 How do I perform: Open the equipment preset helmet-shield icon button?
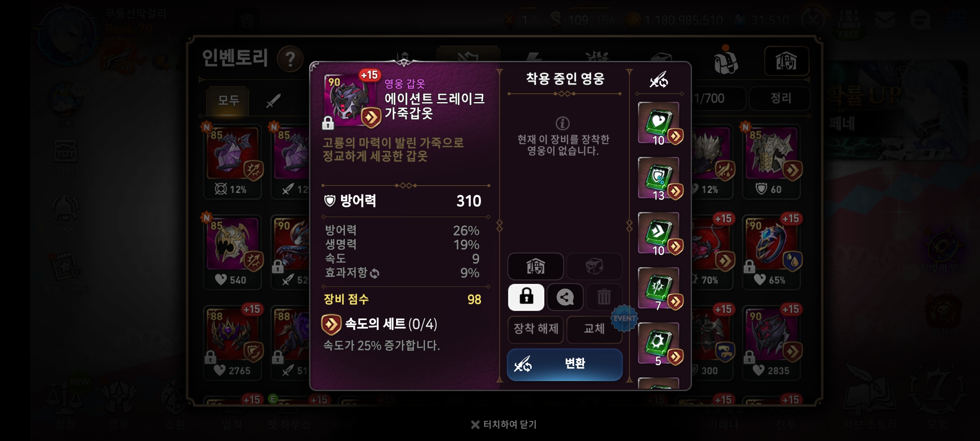[536, 267]
